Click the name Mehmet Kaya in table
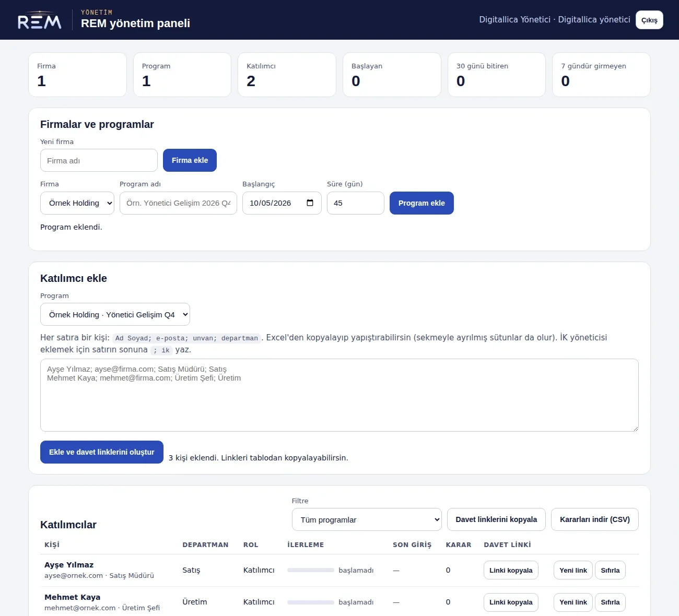This screenshot has height=616, width=679. pyautogui.click(x=73, y=597)
